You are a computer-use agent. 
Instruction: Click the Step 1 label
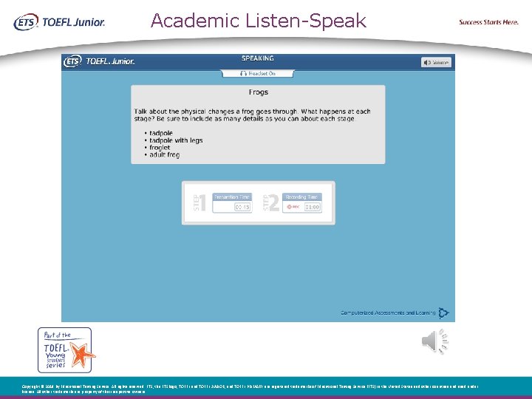point(199,202)
